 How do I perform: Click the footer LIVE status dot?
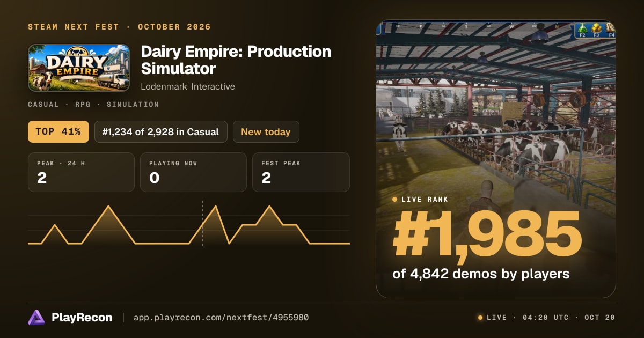tap(480, 318)
